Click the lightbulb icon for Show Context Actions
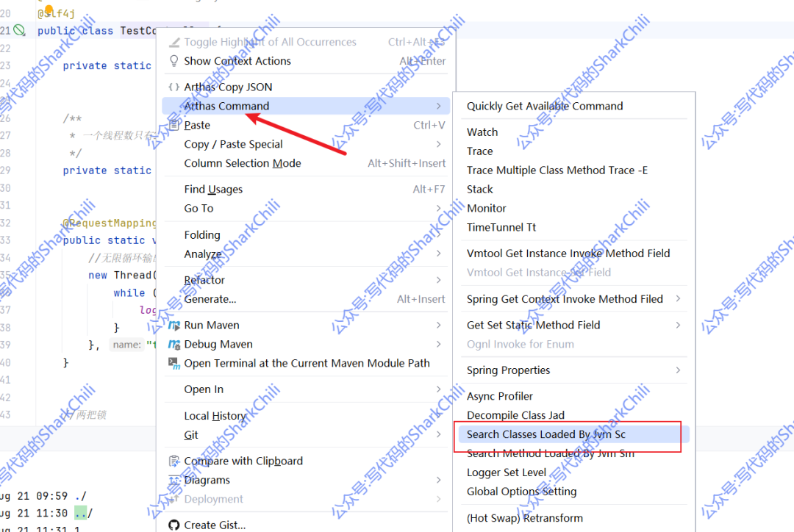The height and width of the screenshot is (532, 794). (x=174, y=61)
